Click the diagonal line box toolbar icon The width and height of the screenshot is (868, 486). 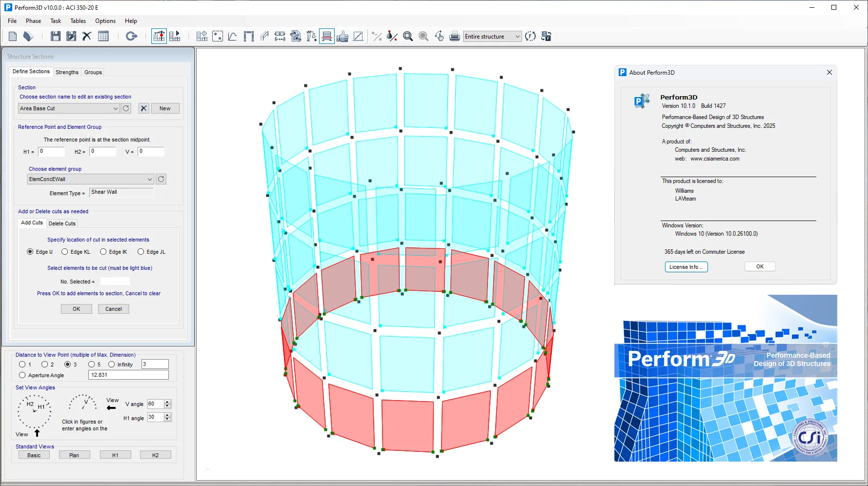point(358,36)
